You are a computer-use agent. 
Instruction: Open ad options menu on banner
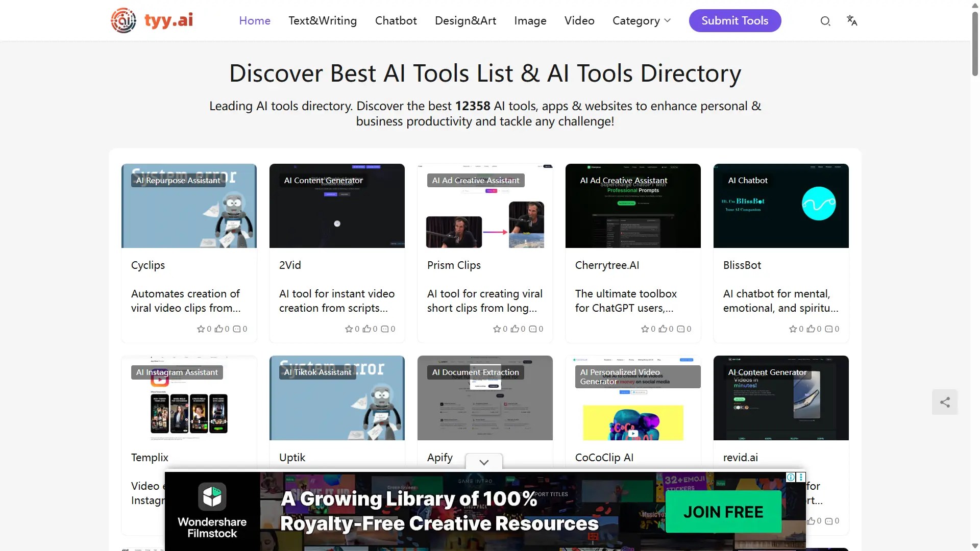[x=801, y=477]
